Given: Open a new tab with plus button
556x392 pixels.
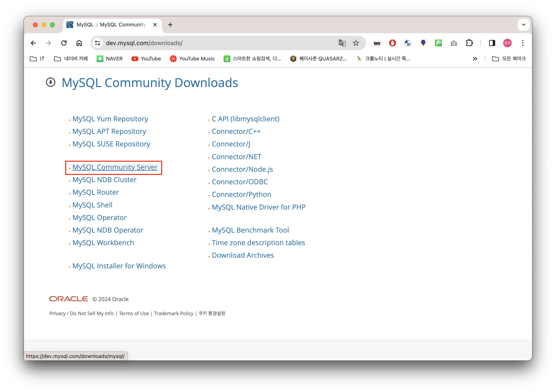Looking at the screenshot, I should click(x=170, y=25).
